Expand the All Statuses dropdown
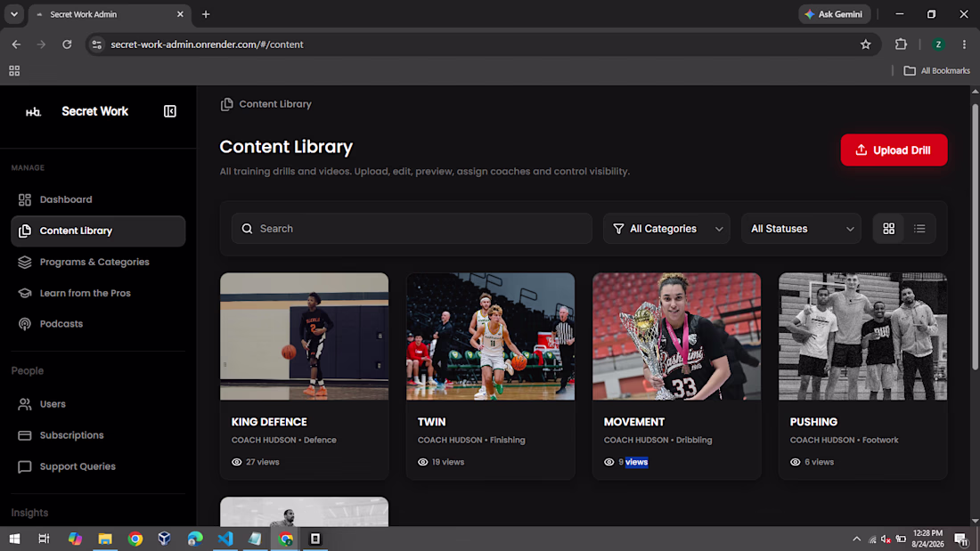This screenshot has height=551, width=980. (x=801, y=229)
